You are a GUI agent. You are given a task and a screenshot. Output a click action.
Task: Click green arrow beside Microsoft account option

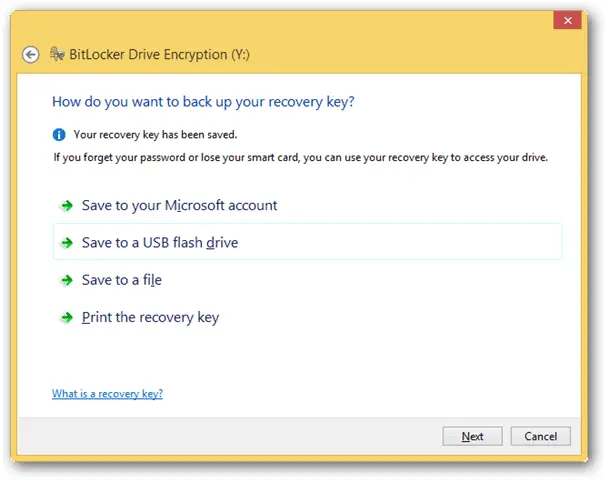click(67, 206)
